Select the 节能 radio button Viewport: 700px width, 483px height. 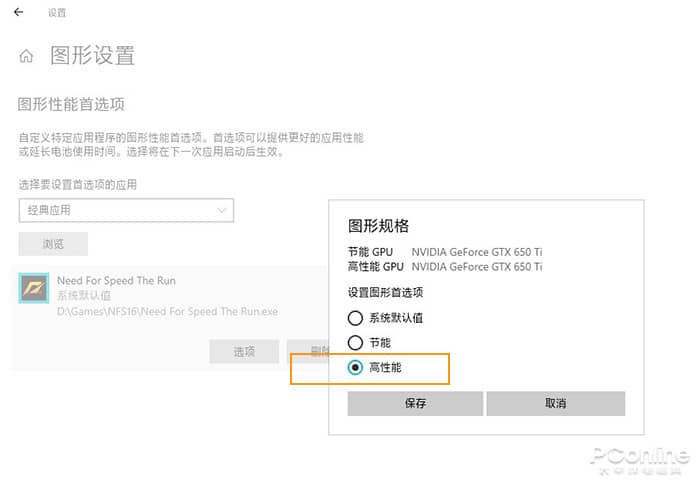(x=355, y=343)
